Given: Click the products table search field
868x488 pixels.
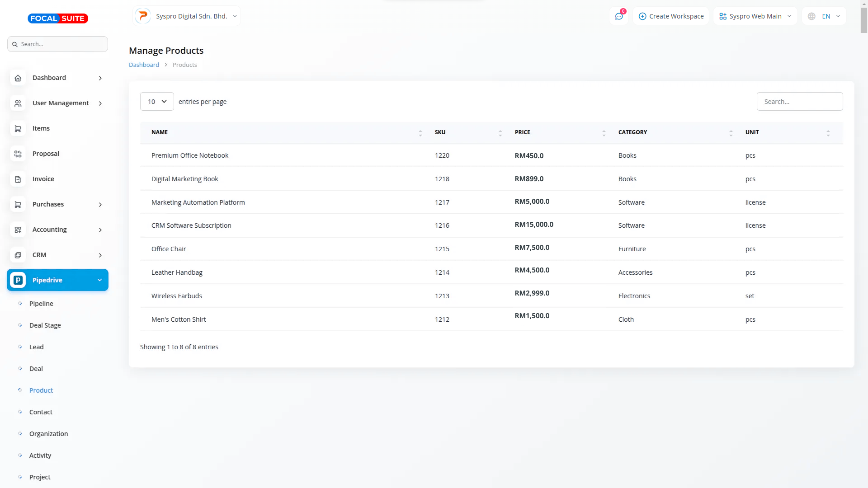Looking at the screenshot, I should 799,102.
